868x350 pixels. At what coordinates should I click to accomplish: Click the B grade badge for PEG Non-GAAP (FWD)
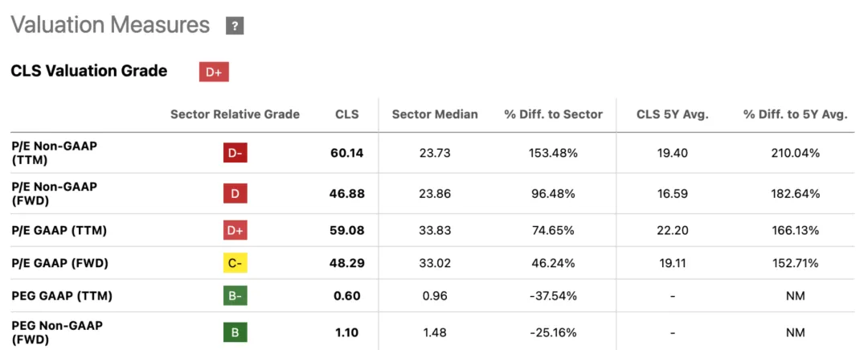pyautogui.click(x=235, y=332)
